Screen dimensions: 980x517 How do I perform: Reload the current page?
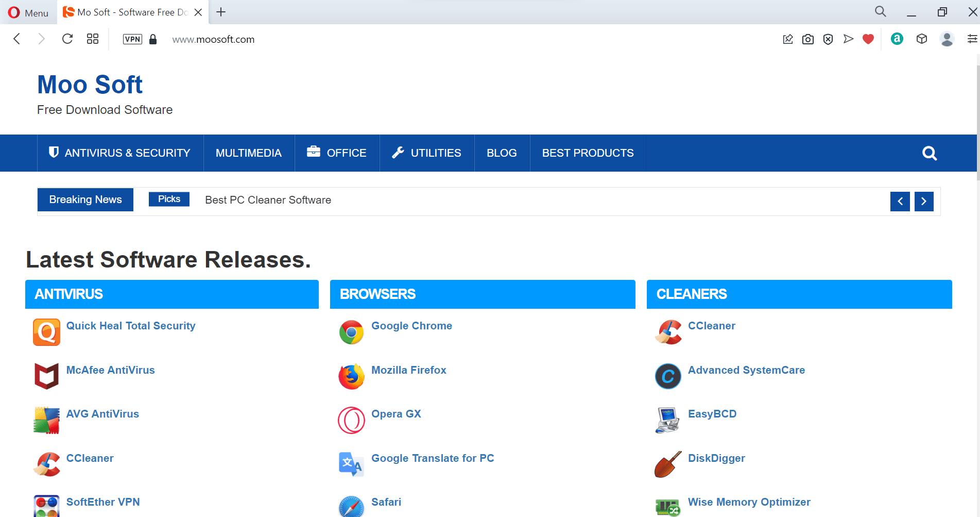point(67,39)
